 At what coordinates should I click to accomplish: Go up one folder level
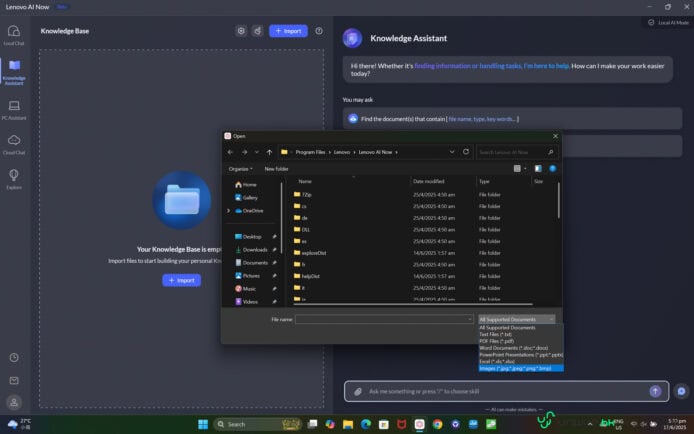269,152
